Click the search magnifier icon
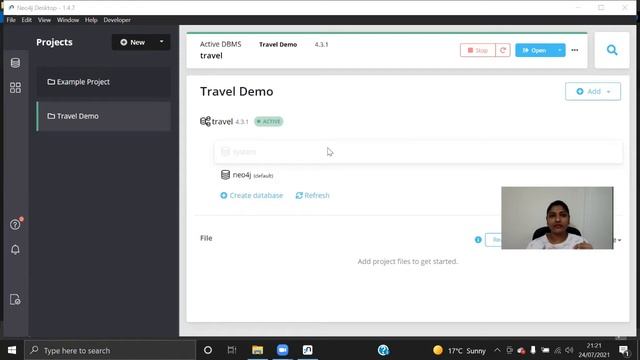 pyautogui.click(x=611, y=50)
